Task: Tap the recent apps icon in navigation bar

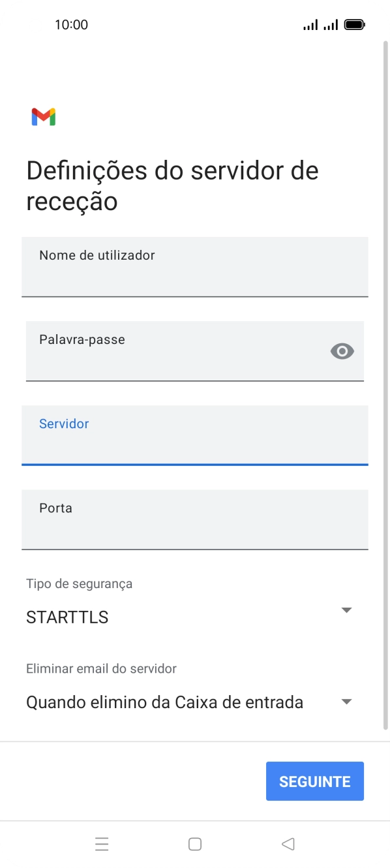Action: tap(102, 844)
